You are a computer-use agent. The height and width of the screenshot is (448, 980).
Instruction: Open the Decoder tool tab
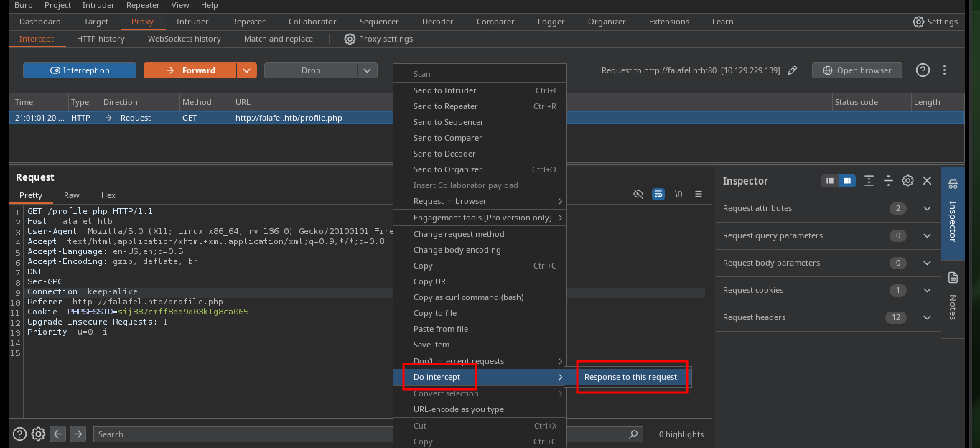pos(438,22)
